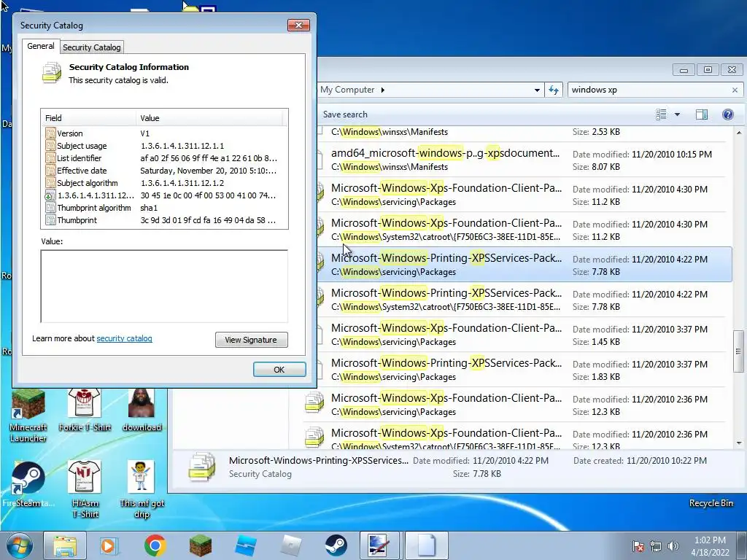This screenshot has height=560, width=747.
Task: Click the results scrollbar down arrow
Action: (x=739, y=443)
